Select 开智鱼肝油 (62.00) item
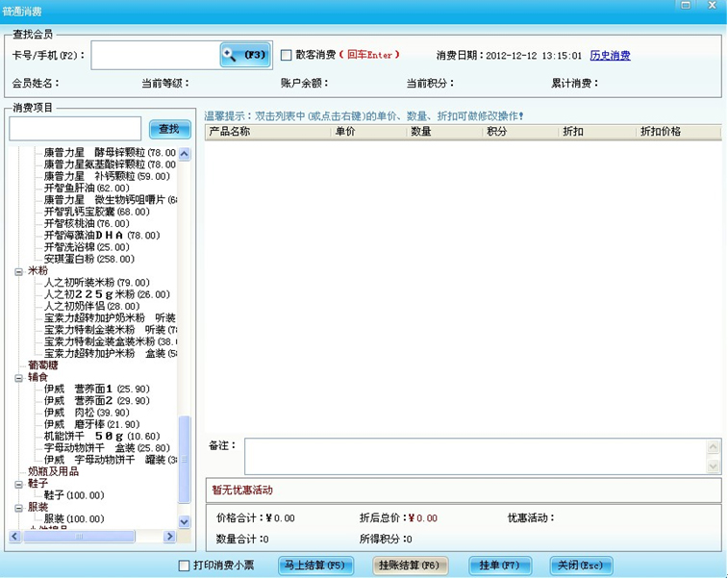Screen dimensions: 728x579 click(87, 189)
